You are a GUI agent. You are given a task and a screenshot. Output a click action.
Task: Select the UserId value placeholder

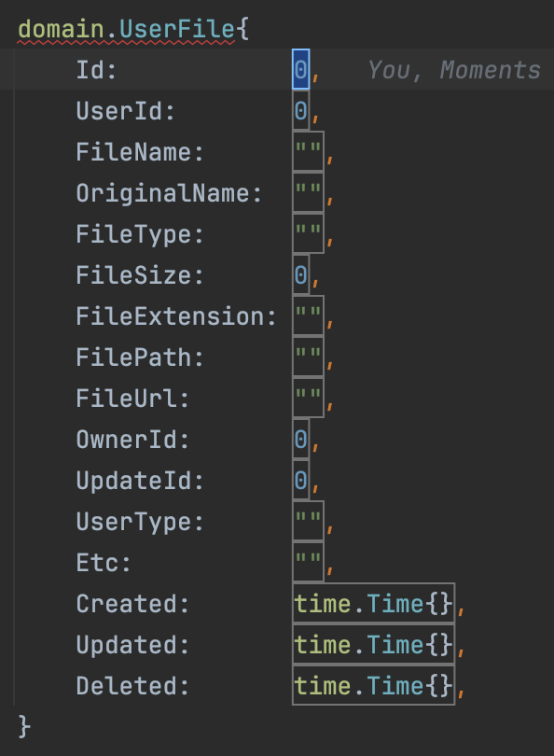(300, 110)
